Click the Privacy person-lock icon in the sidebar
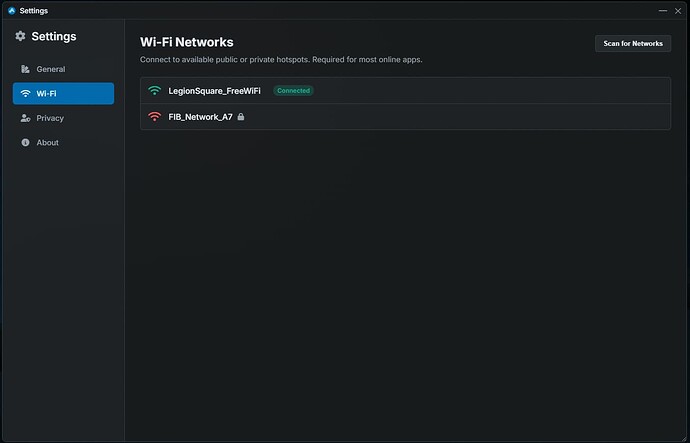The image size is (690, 443). pos(25,118)
